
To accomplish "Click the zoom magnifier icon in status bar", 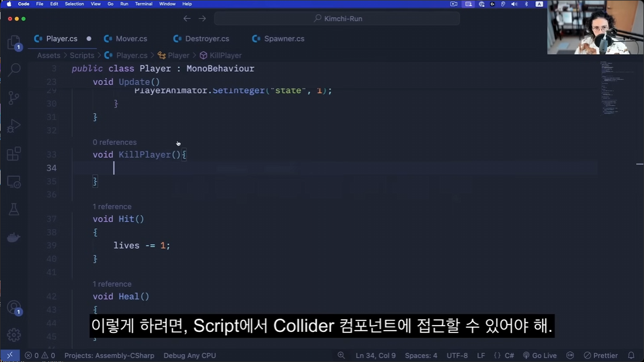I will pyautogui.click(x=341, y=355).
